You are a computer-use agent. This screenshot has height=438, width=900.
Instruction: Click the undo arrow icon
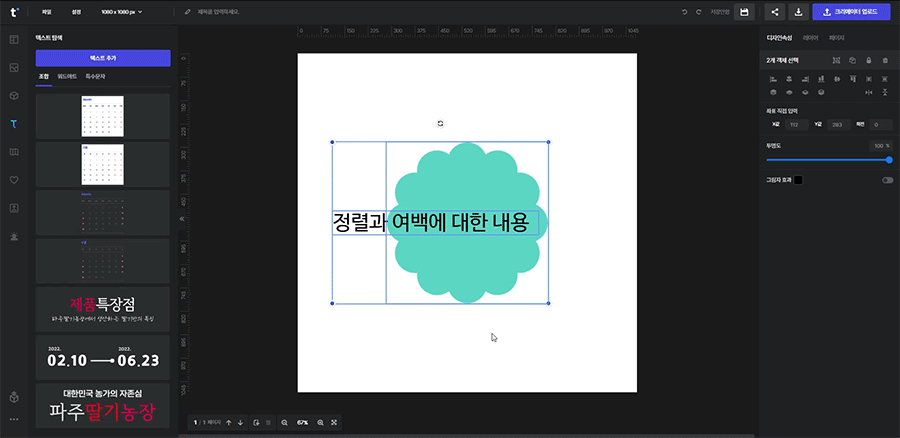684,12
